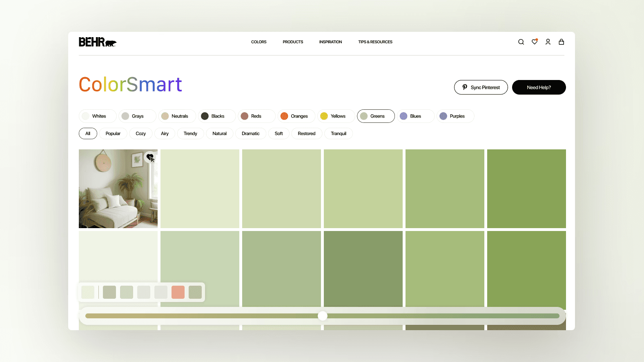This screenshot has height=362, width=644.
Task: Open the INSPIRATION menu
Action: pyautogui.click(x=331, y=42)
